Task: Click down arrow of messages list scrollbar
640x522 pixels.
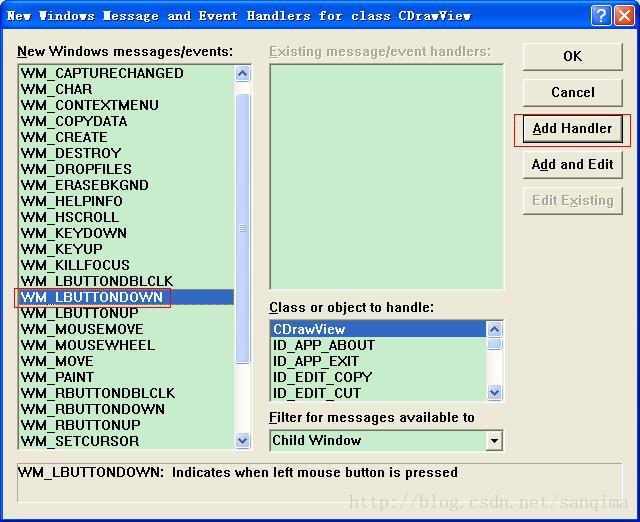Action: pos(242,441)
